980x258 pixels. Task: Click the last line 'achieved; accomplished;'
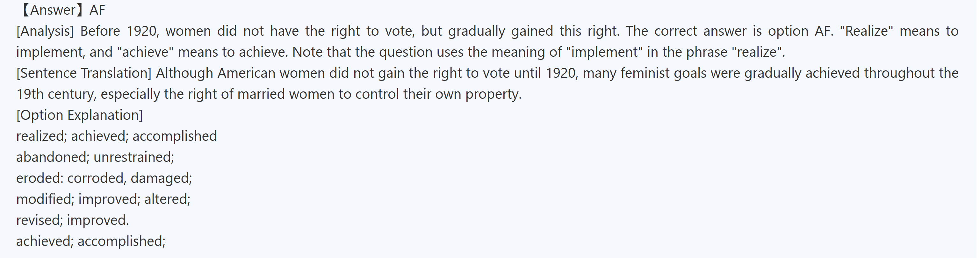(x=90, y=241)
